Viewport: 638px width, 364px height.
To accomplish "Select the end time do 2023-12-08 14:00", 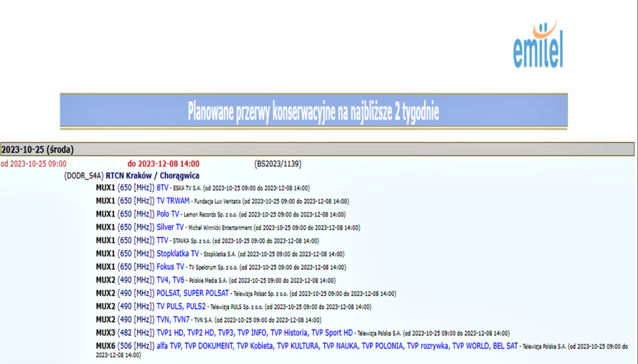I will point(164,164).
